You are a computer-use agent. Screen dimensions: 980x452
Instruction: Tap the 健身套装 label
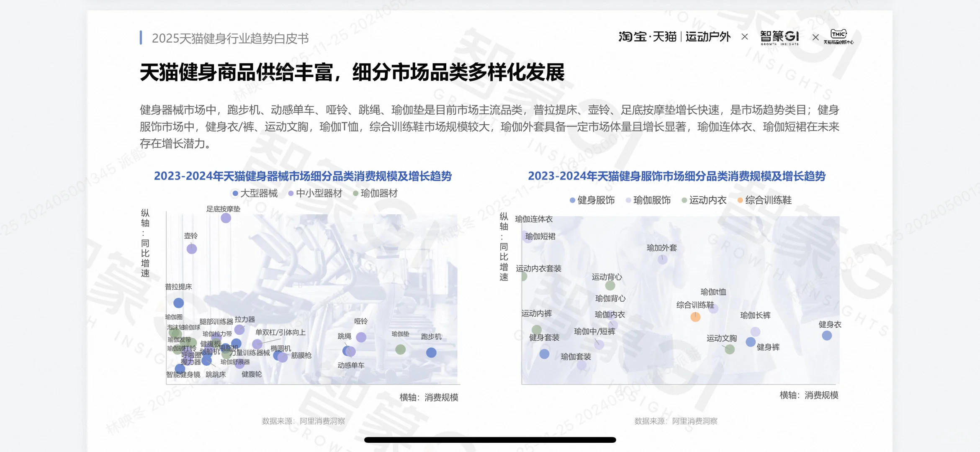coord(544,337)
